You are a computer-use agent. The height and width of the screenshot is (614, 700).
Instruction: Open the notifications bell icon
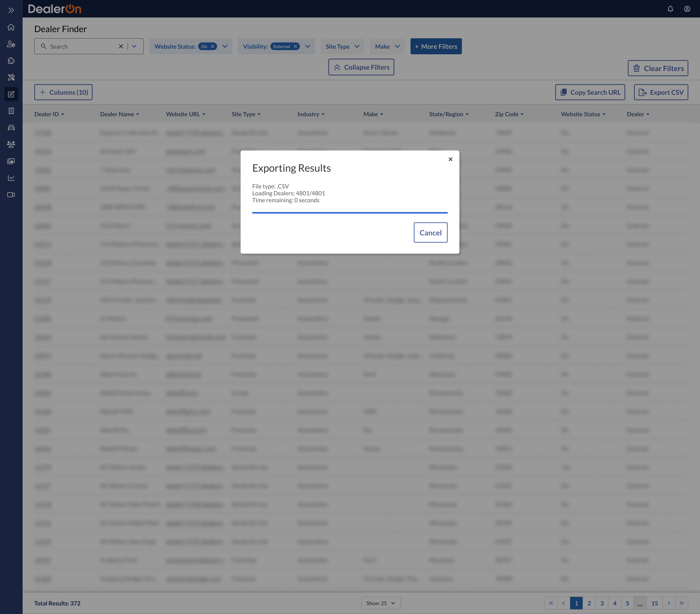(670, 9)
